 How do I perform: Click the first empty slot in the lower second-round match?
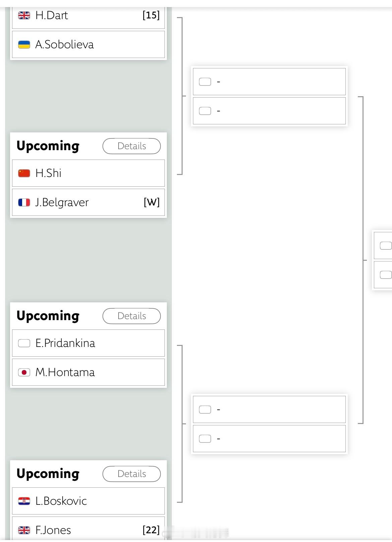pyautogui.click(x=269, y=410)
